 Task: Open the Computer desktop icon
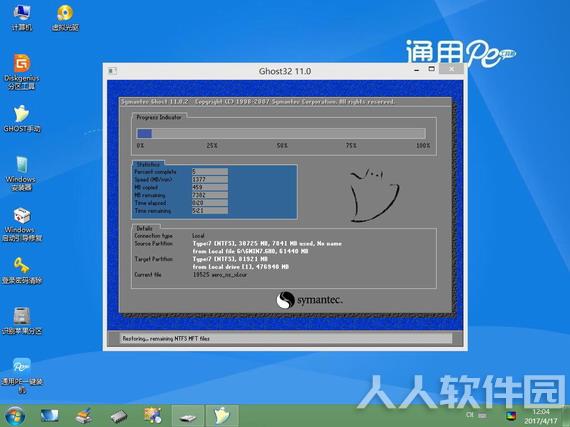click(21, 17)
